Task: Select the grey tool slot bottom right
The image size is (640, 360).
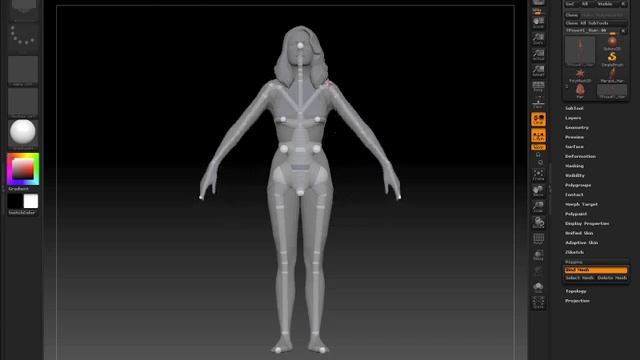Action: (612, 91)
